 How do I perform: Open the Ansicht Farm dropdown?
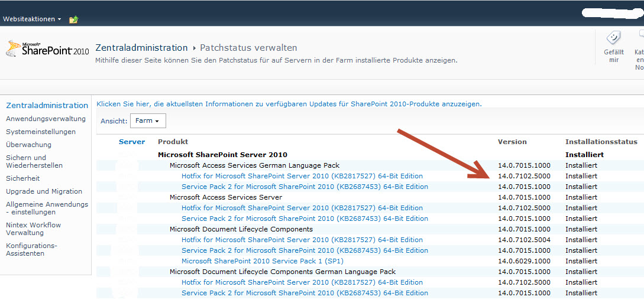pyautogui.click(x=148, y=121)
